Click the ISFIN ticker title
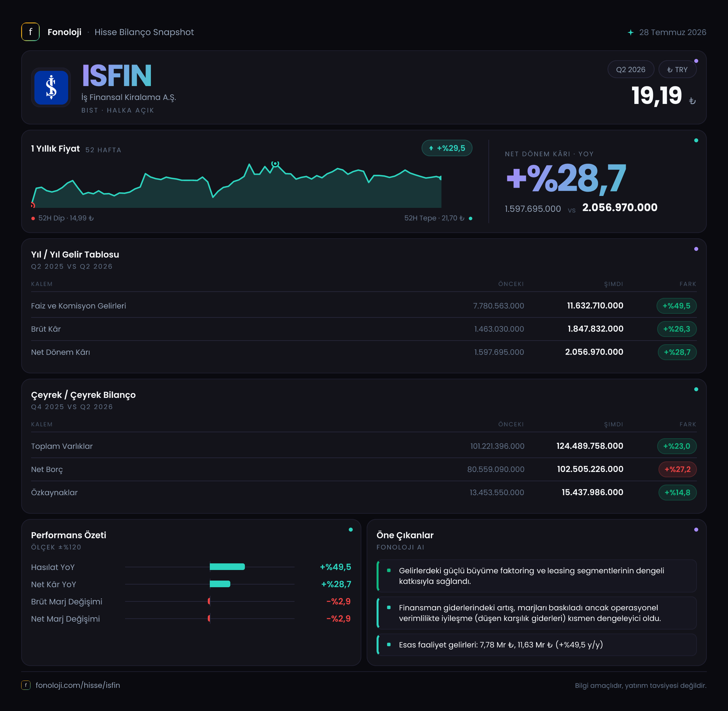The height and width of the screenshot is (711, 728). click(x=117, y=76)
